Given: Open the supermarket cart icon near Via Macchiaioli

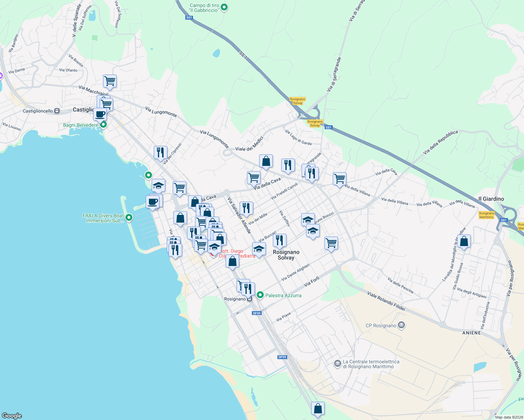Looking at the screenshot, I should click(110, 81).
